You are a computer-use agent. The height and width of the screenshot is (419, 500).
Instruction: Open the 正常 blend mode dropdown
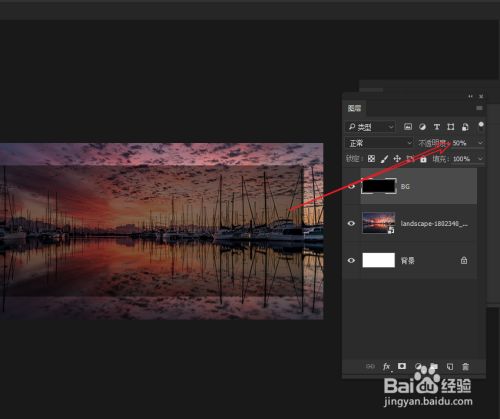point(379,143)
